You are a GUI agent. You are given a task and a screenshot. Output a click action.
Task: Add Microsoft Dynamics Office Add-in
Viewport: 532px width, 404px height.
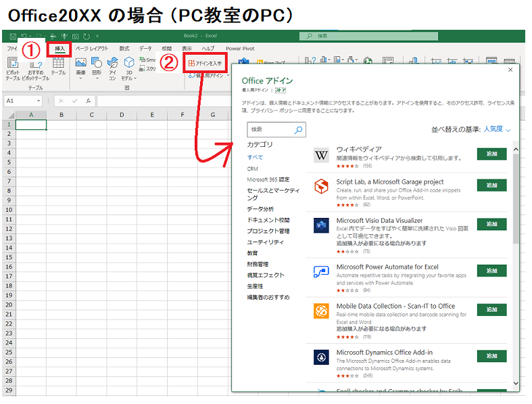point(491,356)
